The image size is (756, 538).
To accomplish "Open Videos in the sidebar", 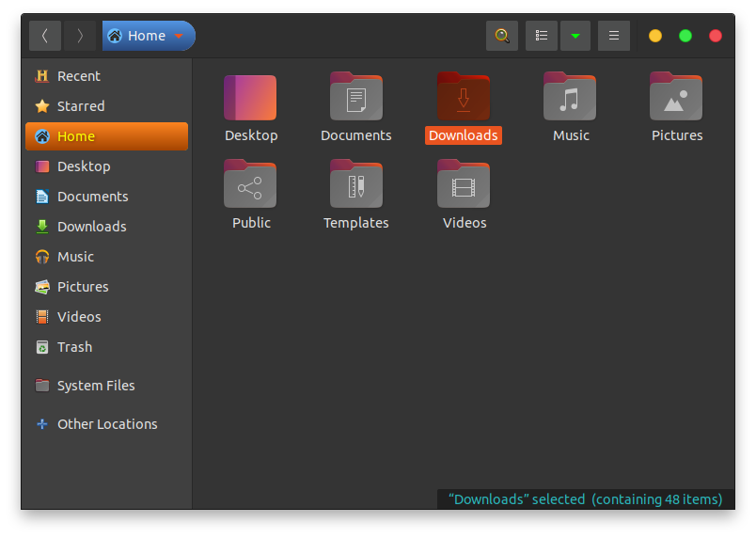I will [106, 317].
